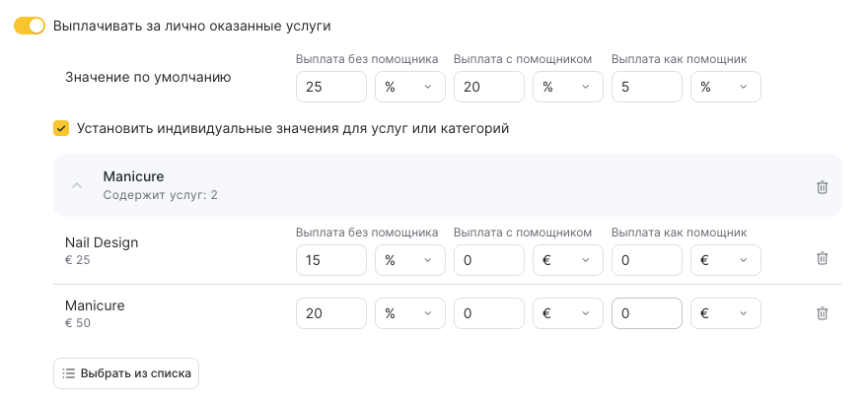The image size is (868, 401).
Task: Click default assistant payout field showing 5
Action: (x=646, y=87)
